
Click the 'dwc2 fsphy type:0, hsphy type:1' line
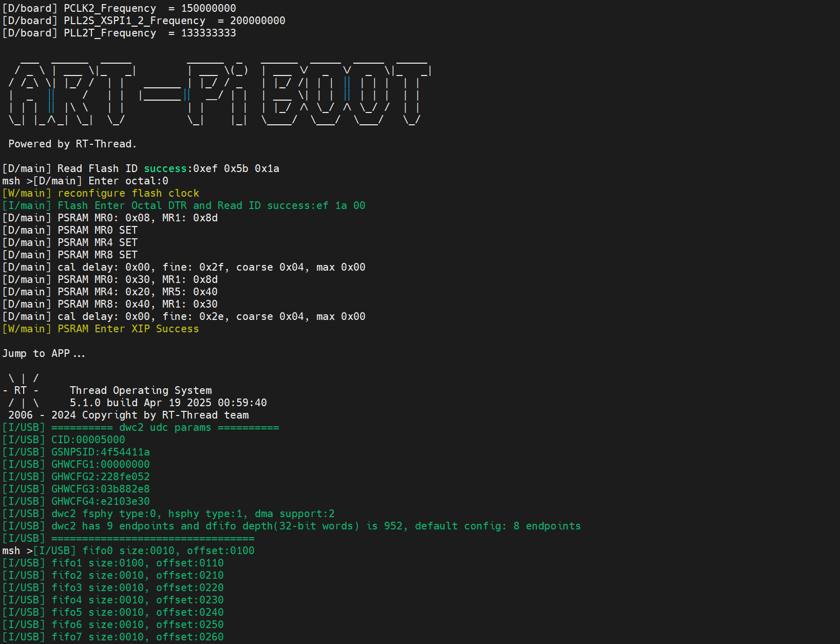coord(168,514)
